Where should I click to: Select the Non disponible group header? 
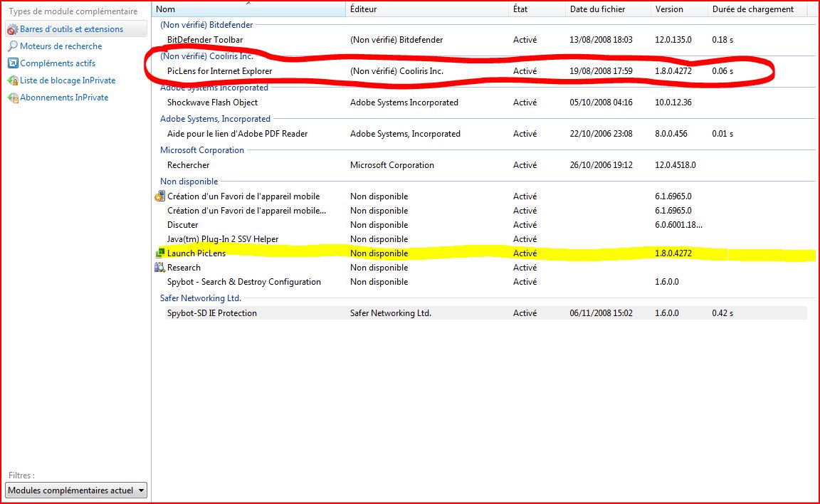click(189, 182)
